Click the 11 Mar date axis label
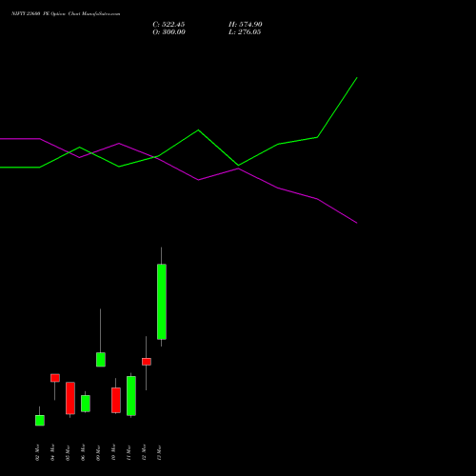 tap(129, 452)
